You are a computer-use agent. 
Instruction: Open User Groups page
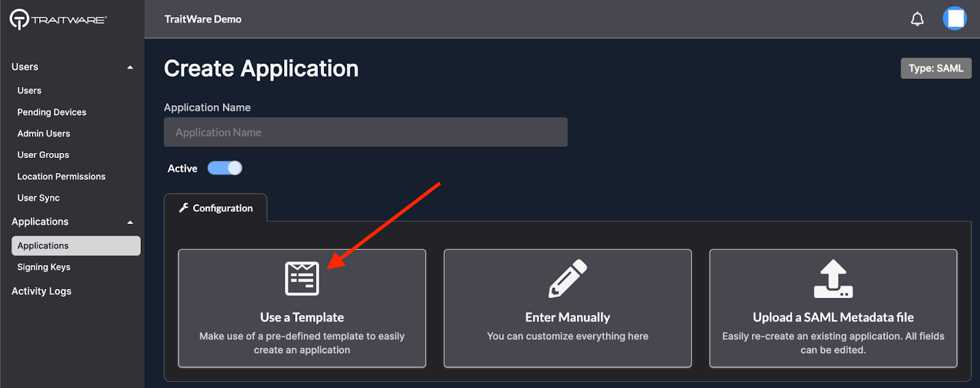(x=43, y=155)
